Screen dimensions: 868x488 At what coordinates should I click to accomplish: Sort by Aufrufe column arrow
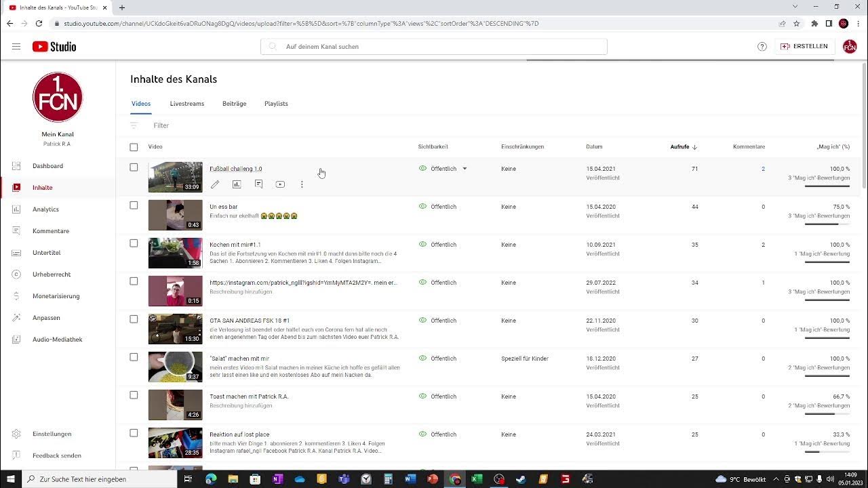coord(694,147)
